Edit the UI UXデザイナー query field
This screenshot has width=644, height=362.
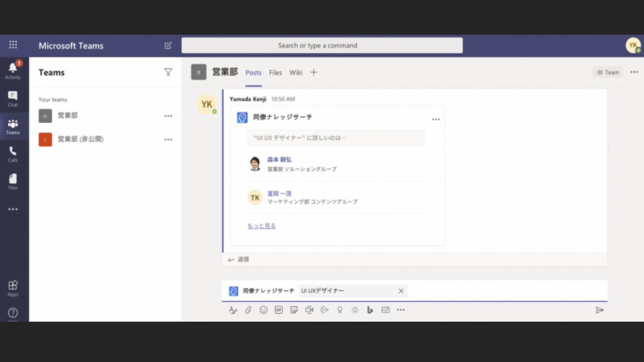(x=346, y=291)
